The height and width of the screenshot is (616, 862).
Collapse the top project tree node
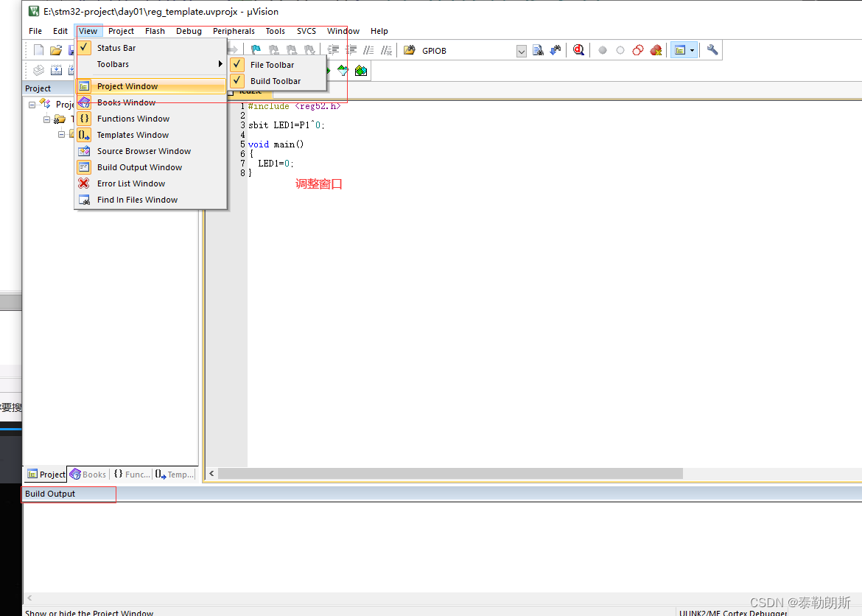(32, 105)
